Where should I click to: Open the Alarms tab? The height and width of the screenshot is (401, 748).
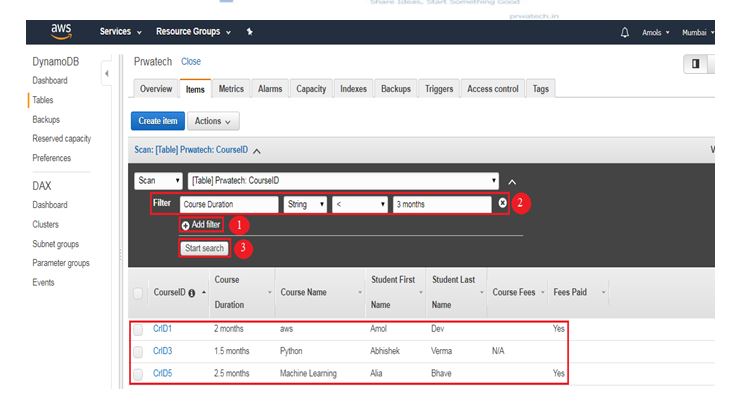270,89
